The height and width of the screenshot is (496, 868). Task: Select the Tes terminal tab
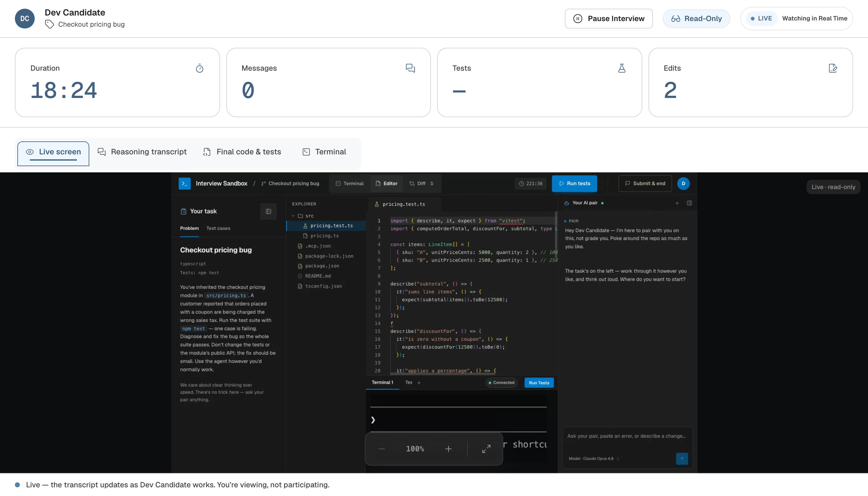[x=409, y=383]
